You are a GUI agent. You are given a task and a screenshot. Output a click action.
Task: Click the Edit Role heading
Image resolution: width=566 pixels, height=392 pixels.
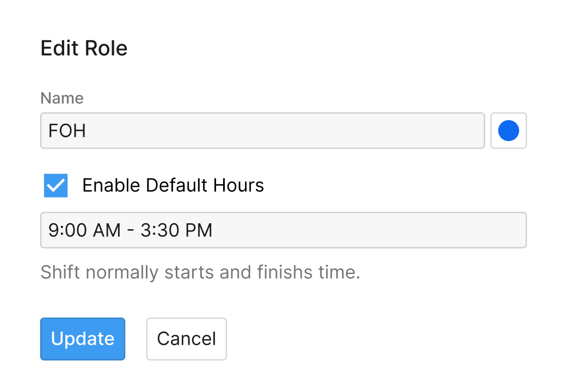point(84,48)
